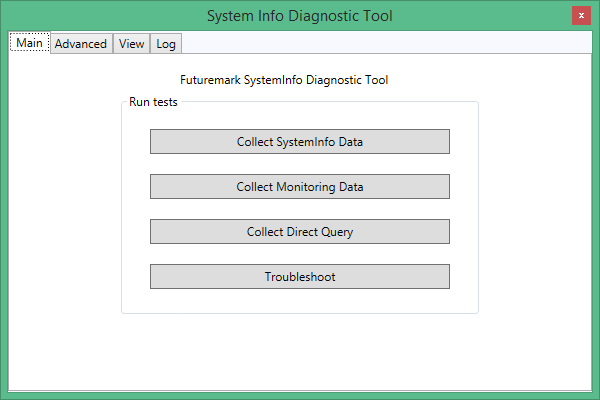Viewport: 600px width, 400px height.
Task: Click the gap between SystemInfo and Monitoring buttons
Action: point(300,164)
